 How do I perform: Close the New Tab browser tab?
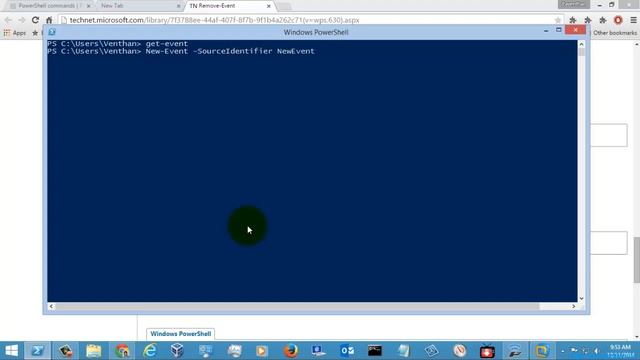tap(178, 6)
